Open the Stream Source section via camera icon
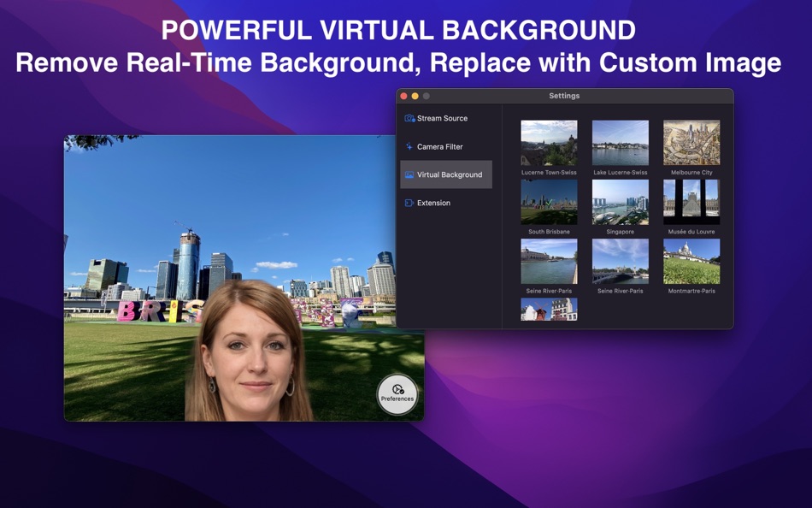The width and height of the screenshot is (812, 508). pyautogui.click(x=409, y=118)
